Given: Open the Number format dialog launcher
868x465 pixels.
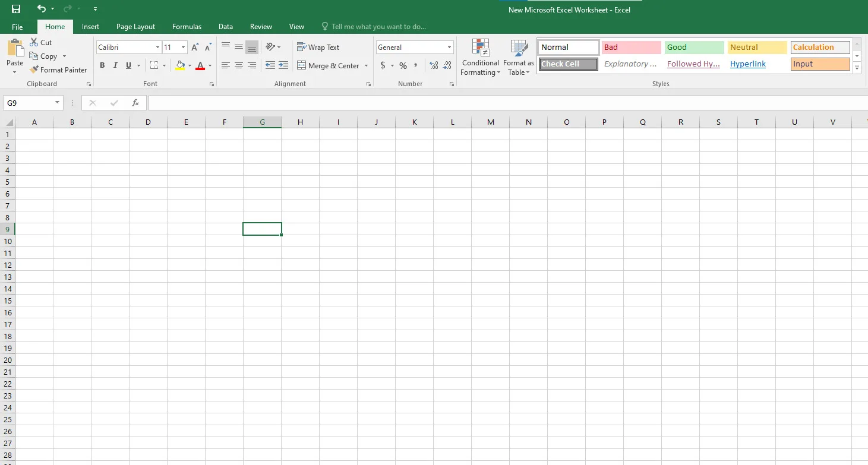Looking at the screenshot, I should (x=452, y=84).
